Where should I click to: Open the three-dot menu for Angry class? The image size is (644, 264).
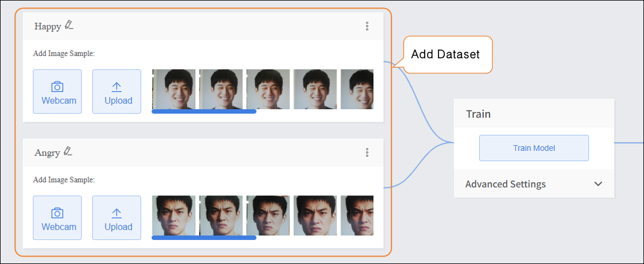pos(367,153)
